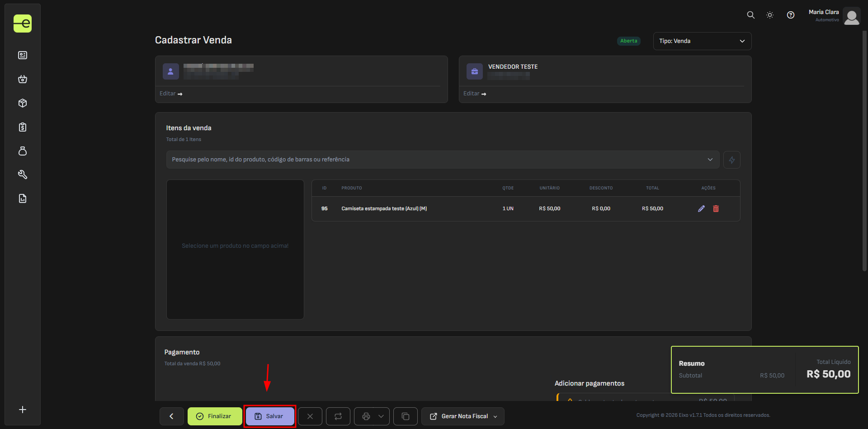Screen dimensions: 868x429
Task: Click the Finalizar button
Action: (x=215, y=416)
